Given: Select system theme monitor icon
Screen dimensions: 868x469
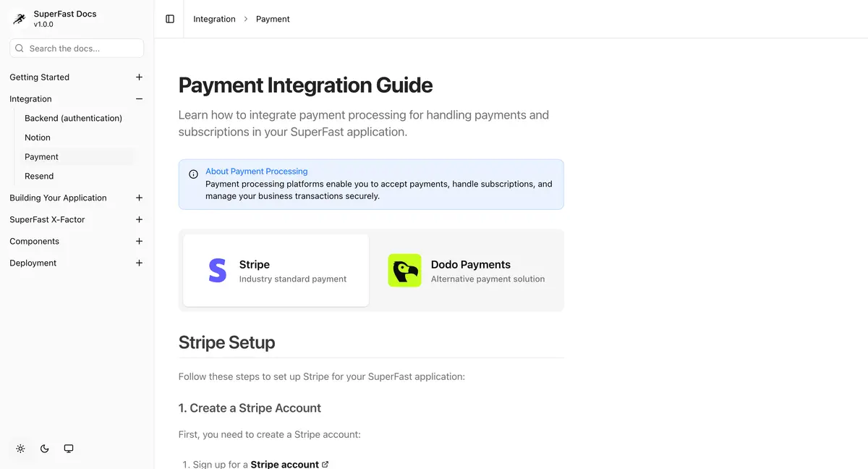Looking at the screenshot, I should point(68,448).
